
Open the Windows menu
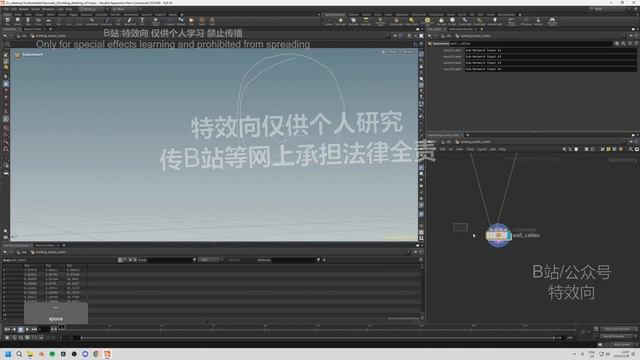coord(48,9)
